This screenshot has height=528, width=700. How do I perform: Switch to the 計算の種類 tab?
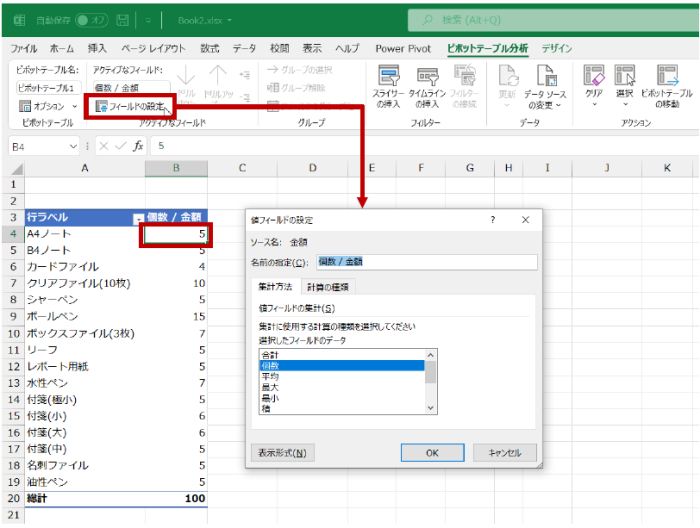click(328, 287)
